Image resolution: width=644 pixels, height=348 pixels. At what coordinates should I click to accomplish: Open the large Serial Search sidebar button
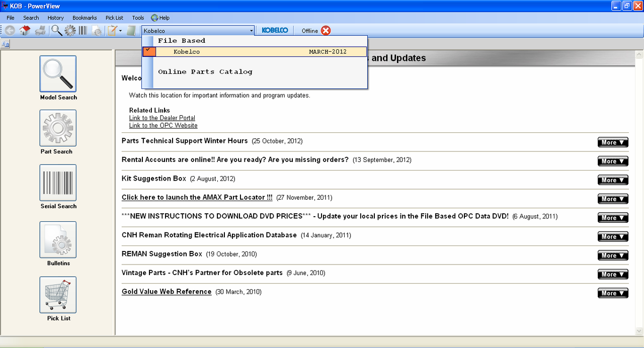58,183
